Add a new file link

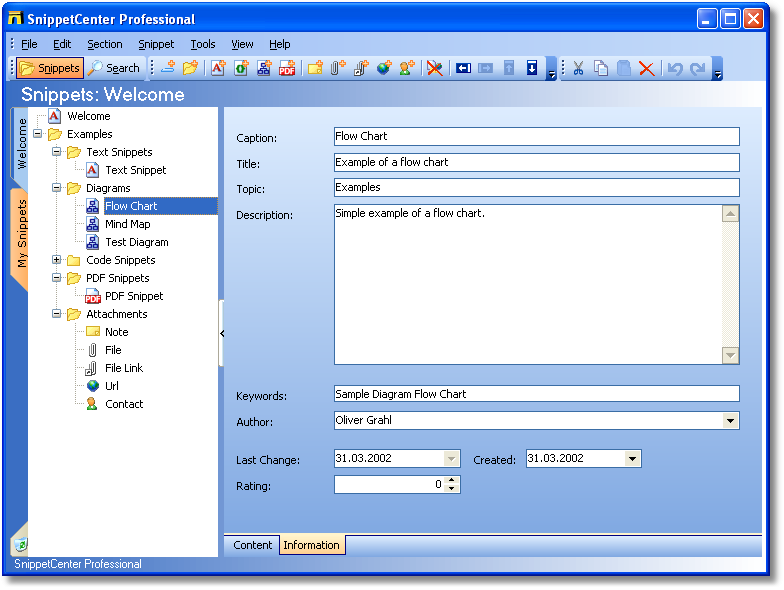[361, 68]
